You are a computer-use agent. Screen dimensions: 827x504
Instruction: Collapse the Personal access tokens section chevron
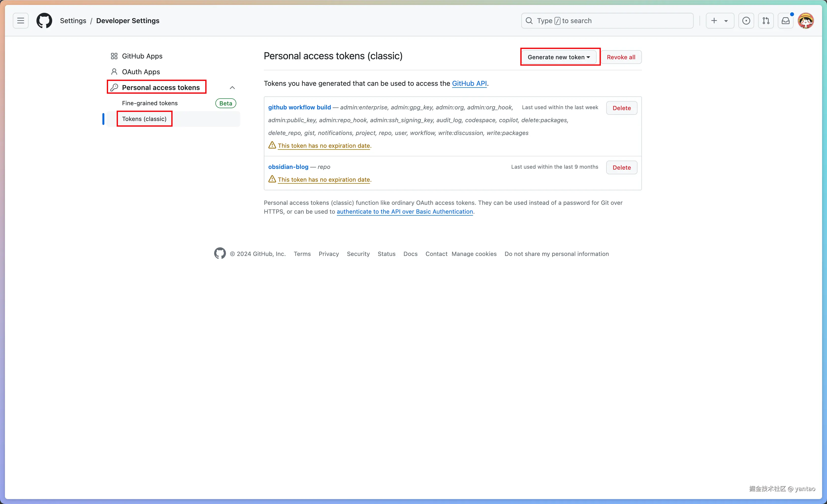point(232,88)
